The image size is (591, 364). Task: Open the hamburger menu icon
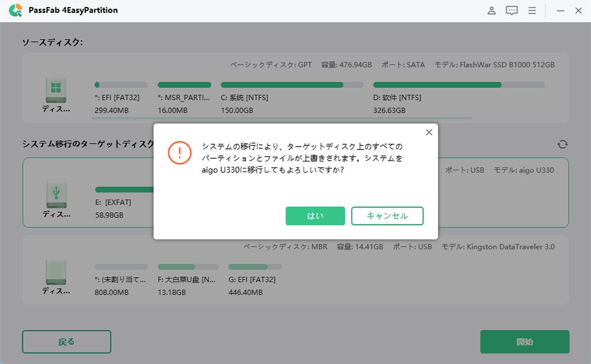click(532, 11)
